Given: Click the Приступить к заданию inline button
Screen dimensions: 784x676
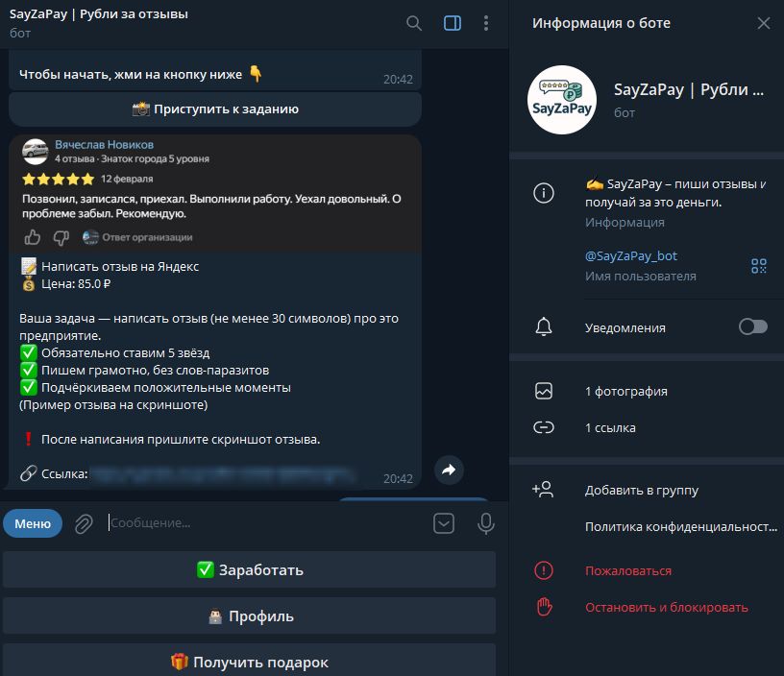Looking at the screenshot, I should (215, 109).
